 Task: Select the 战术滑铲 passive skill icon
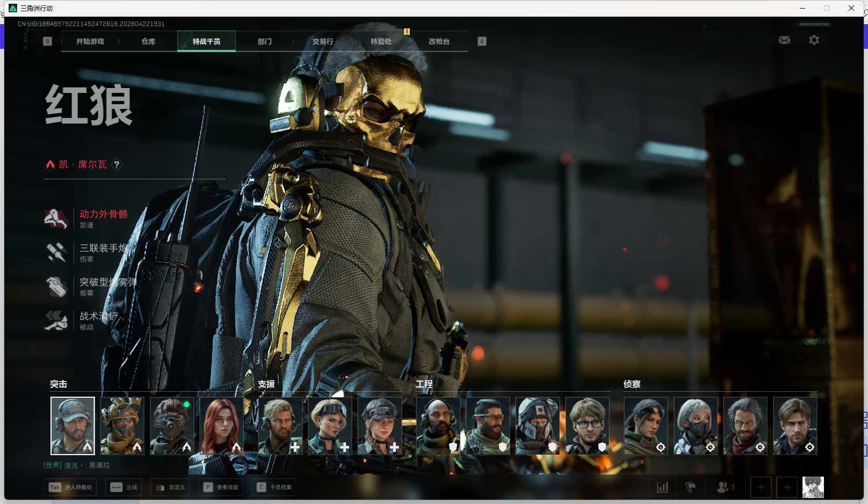[x=56, y=320]
